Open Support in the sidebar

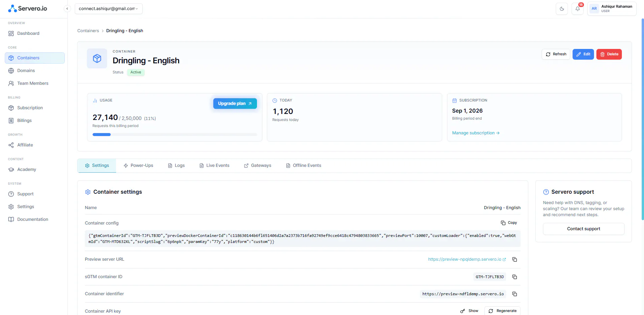tap(35, 194)
